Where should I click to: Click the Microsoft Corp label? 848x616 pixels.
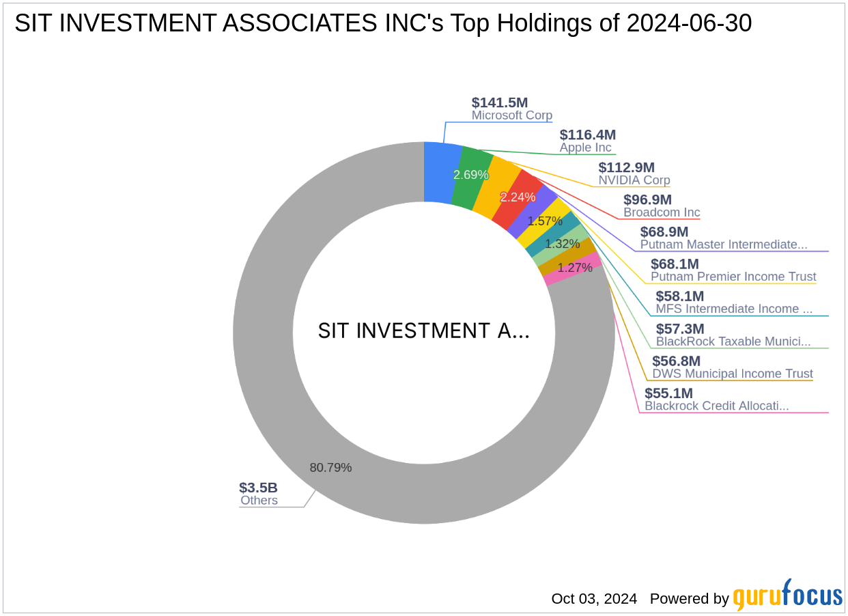click(x=511, y=115)
